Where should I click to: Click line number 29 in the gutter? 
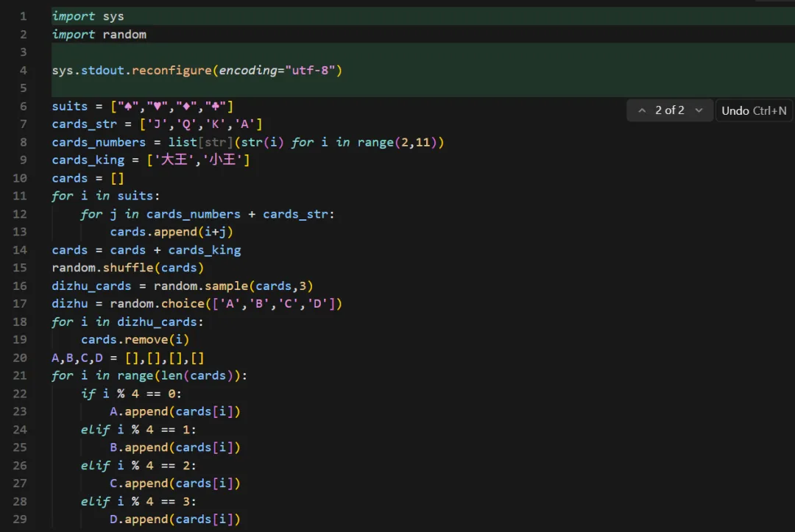coord(20,519)
